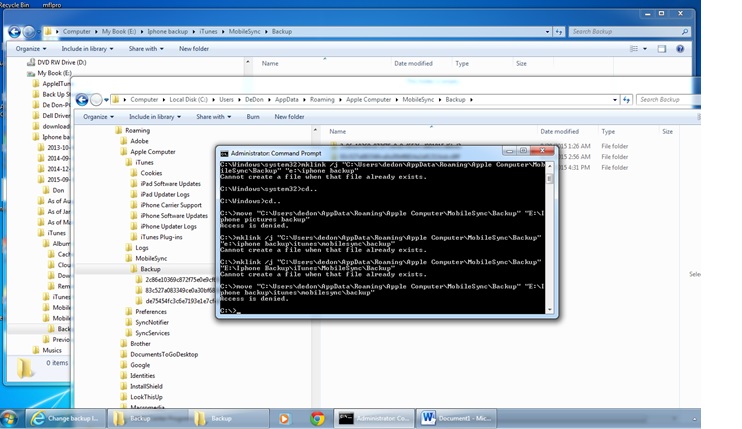Select Musics folder in rear tree
742x429 pixels.
tap(52, 350)
